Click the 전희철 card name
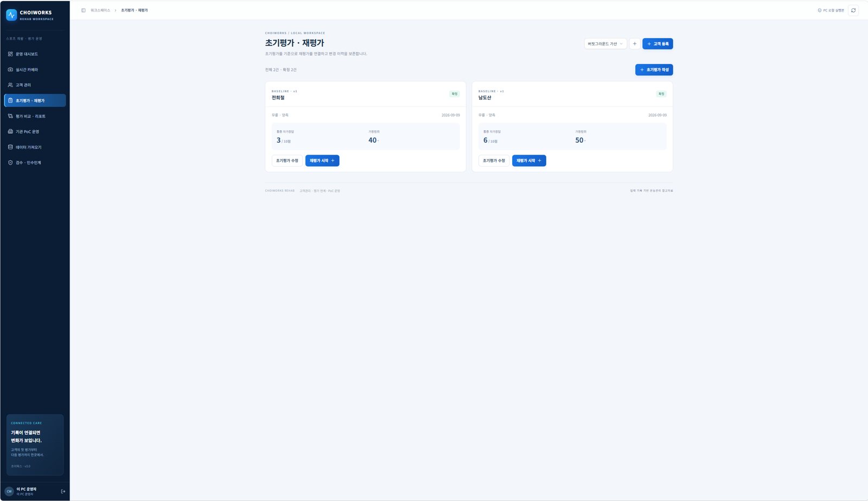 [x=278, y=98]
